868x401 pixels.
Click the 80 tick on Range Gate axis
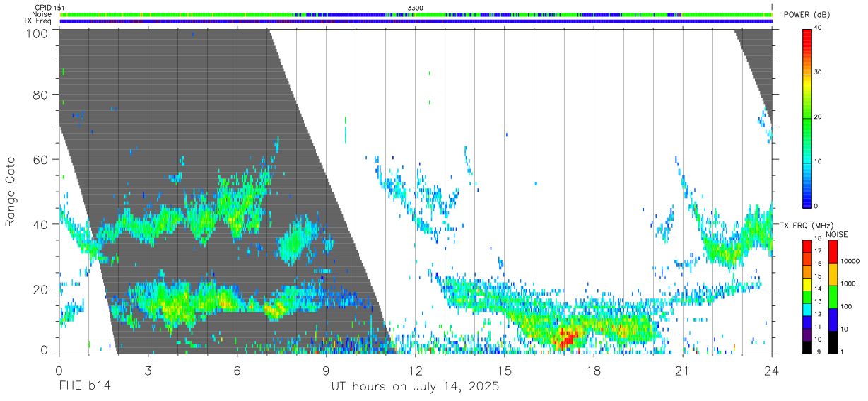click(x=40, y=94)
